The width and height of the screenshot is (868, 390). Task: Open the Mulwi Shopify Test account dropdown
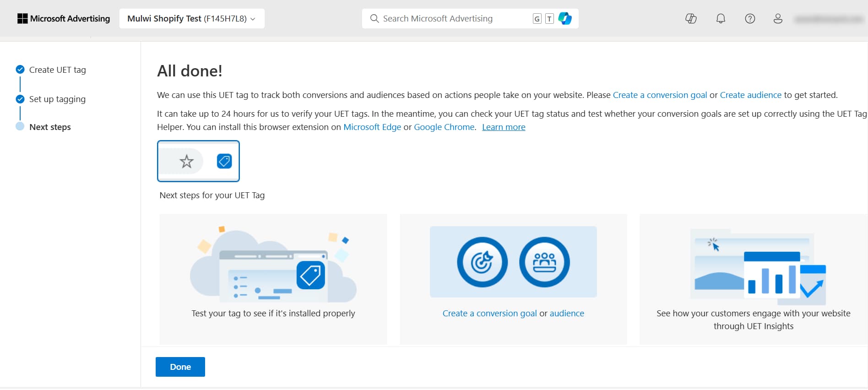(192, 18)
